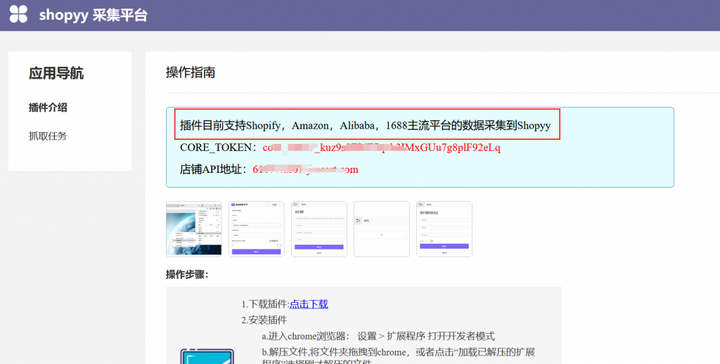Viewport: 720px width, 364px height.
Task: Open the fifth thumbnail with purple button
Action: (x=444, y=229)
